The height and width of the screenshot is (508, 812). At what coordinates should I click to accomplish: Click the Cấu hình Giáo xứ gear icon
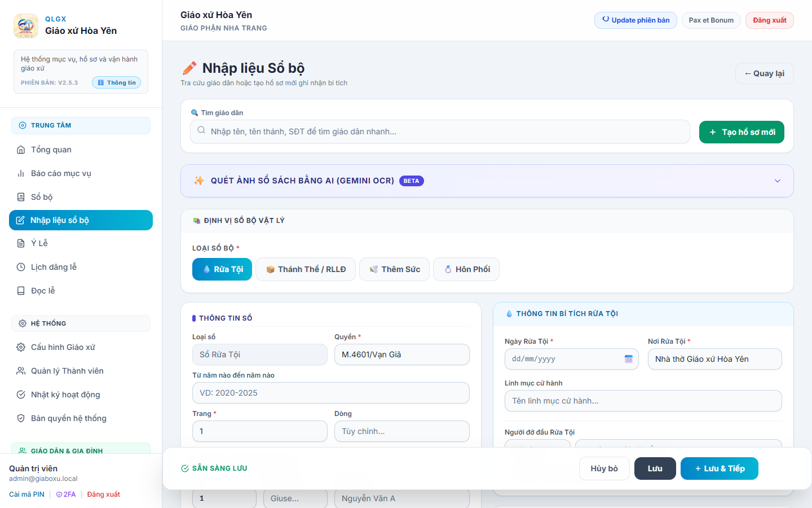pyautogui.click(x=21, y=347)
